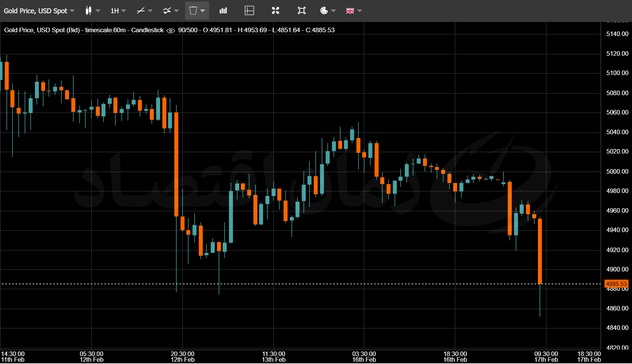Open the candlestick chart type dropdown
Screen dimensions: 632x364
[93, 11]
